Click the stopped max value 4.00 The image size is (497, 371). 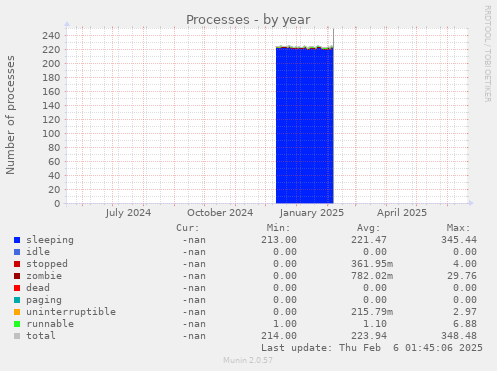[x=465, y=264]
